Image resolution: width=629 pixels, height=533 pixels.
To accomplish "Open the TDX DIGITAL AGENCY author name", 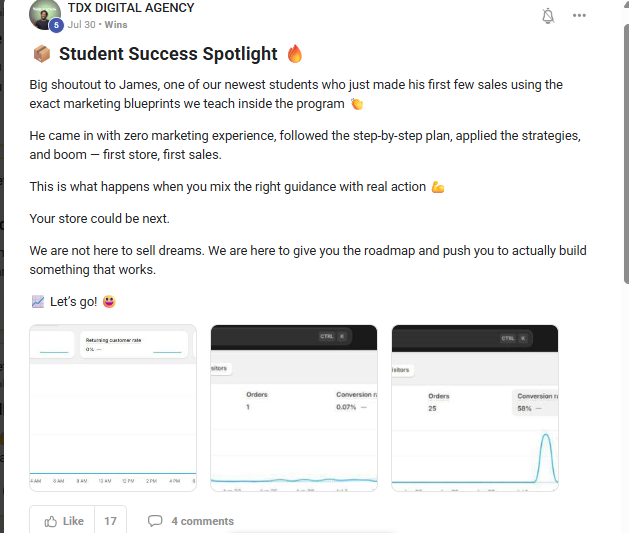I will pos(131,8).
